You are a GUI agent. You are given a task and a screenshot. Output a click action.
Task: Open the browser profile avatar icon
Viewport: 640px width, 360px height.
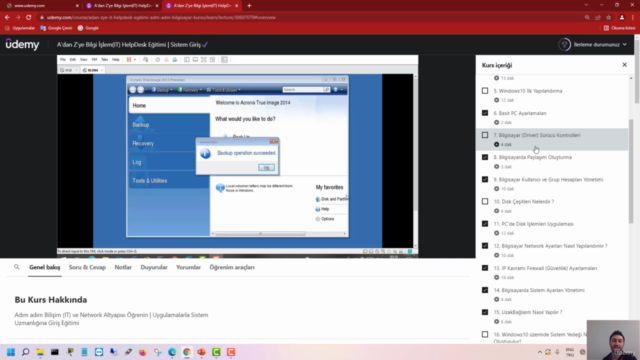tap(622, 18)
